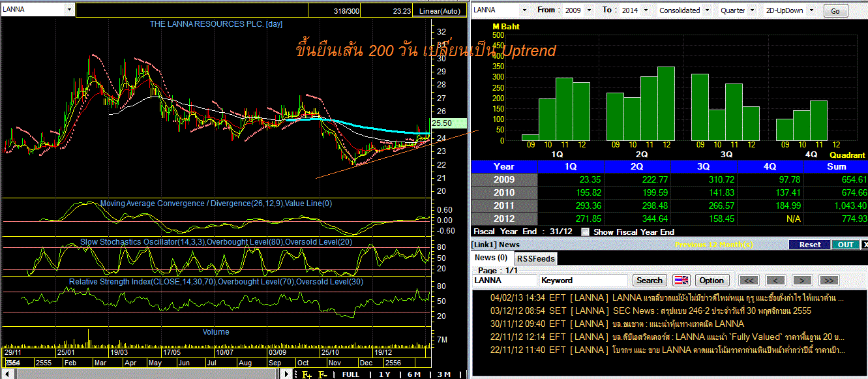Click the Option button
Screen dimensions: 868x379
[x=711, y=280]
